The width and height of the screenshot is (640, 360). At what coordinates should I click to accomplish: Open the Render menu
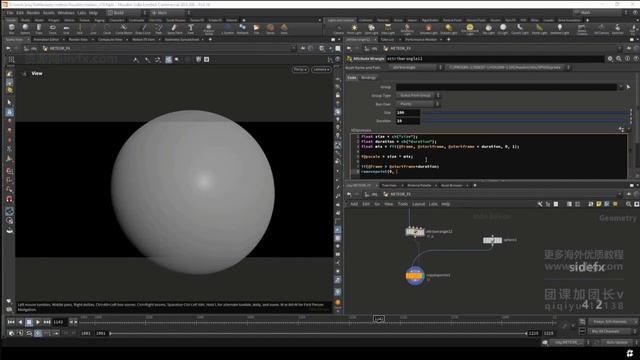pos(33,13)
